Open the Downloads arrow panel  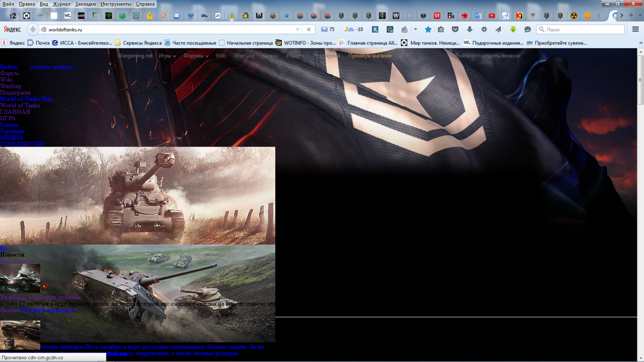point(470,29)
